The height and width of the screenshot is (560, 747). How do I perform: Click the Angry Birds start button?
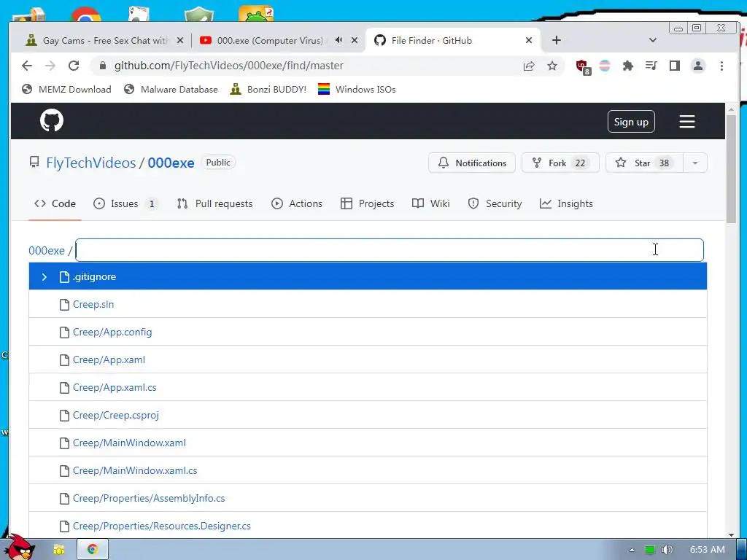point(19,548)
